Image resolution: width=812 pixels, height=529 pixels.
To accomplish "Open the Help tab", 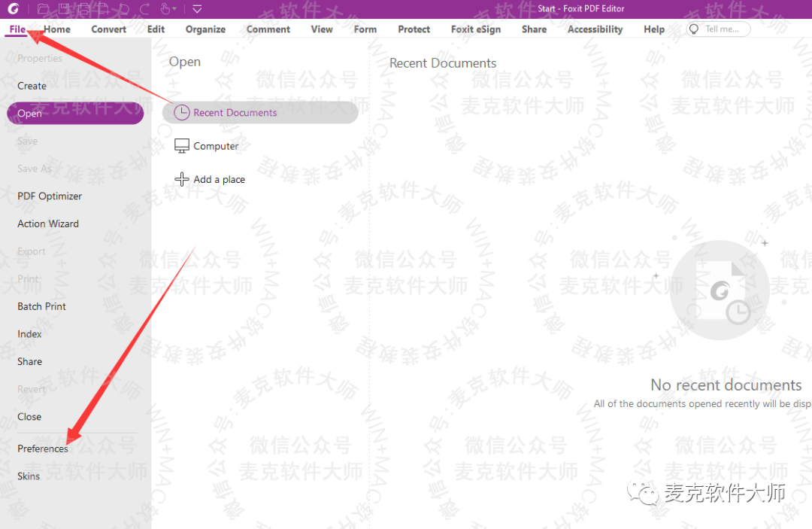I will (654, 29).
